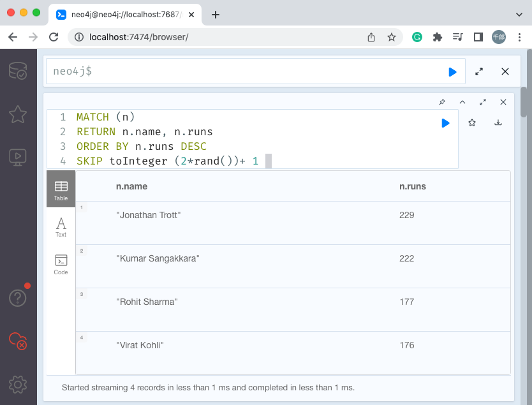Click the SKIP line in frame editor
The width and height of the screenshot is (532, 405).
point(167,161)
